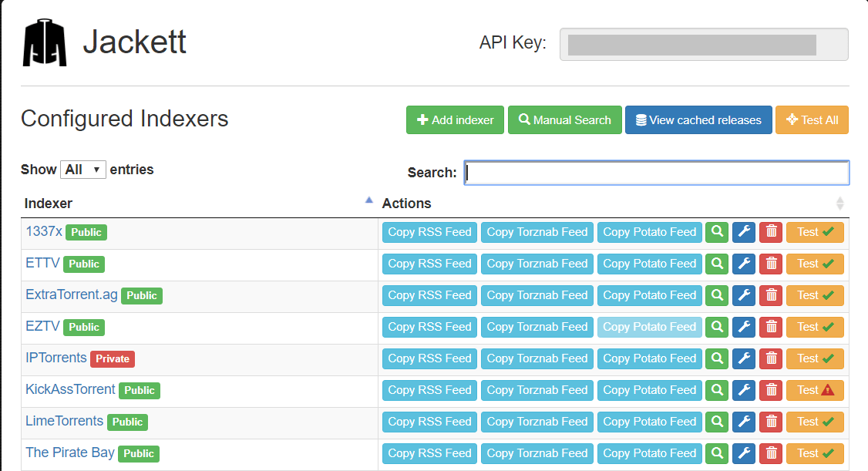Remove ETTV using the trash icon
Viewport: 868px width, 471px height.
[x=771, y=264]
